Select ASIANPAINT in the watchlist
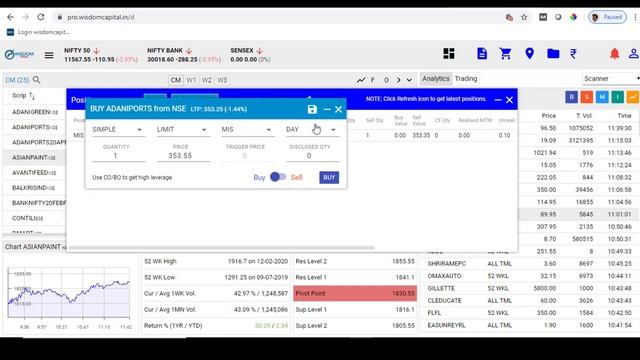Image resolution: width=640 pixels, height=360 pixels. pos(35,157)
